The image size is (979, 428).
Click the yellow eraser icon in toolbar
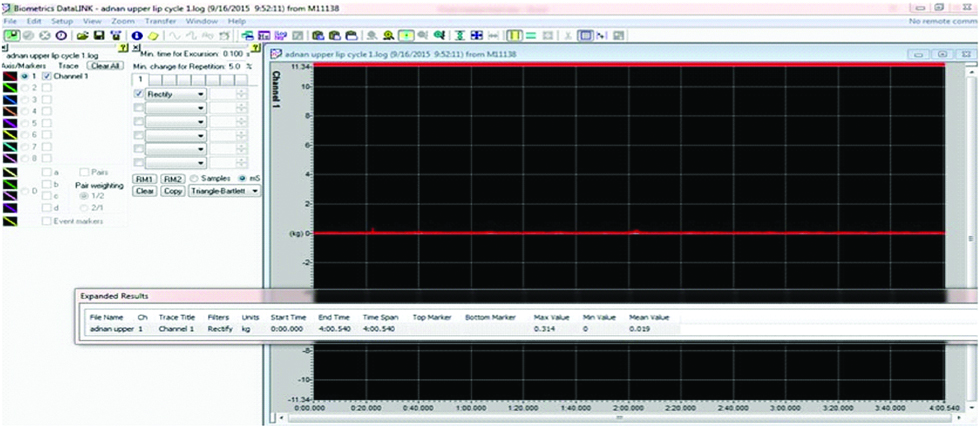point(153,35)
